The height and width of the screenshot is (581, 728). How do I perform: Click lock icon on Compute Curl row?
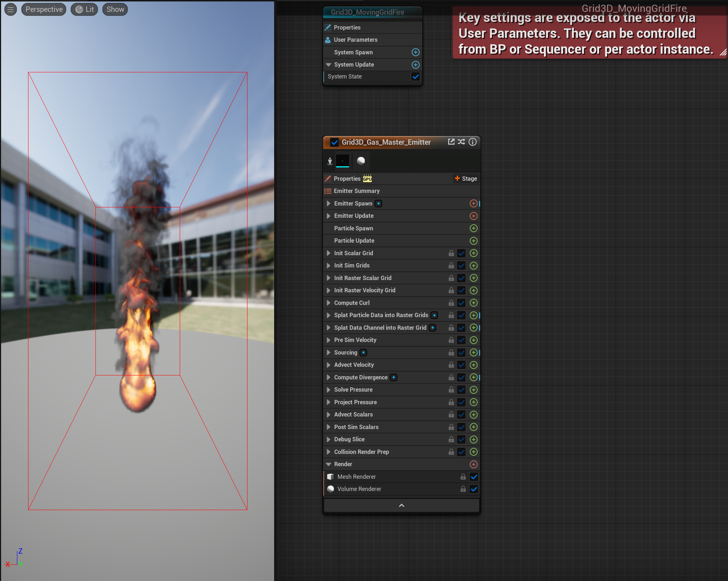point(451,303)
